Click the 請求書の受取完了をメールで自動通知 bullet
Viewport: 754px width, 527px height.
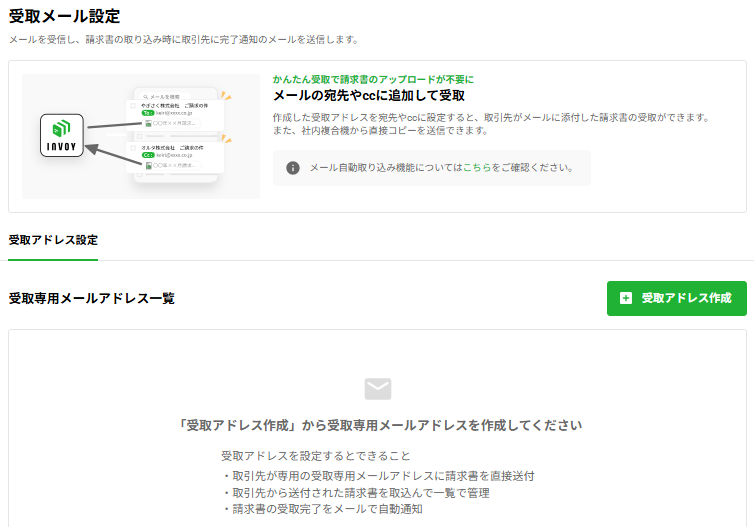tap(322, 509)
